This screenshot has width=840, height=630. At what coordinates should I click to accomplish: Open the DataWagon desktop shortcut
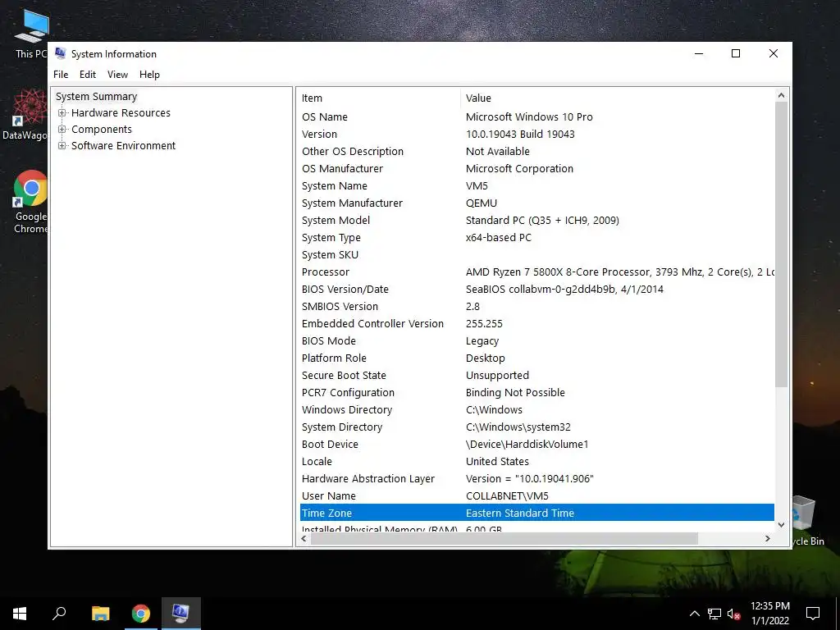tap(25, 115)
